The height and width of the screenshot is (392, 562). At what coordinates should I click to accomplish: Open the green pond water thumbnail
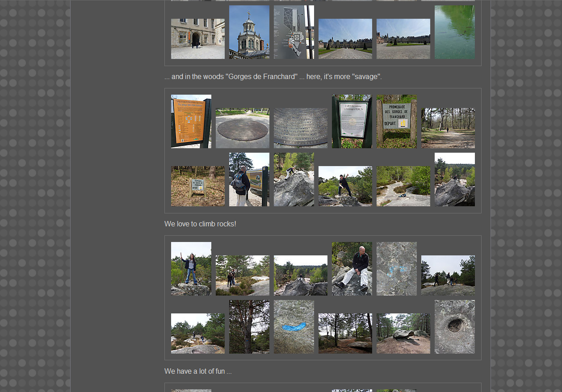click(454, 32)
